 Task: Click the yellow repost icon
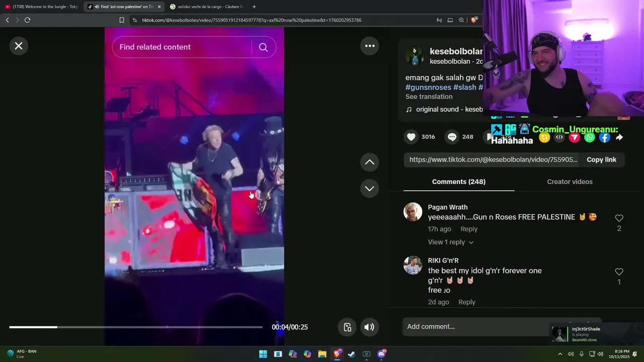click(544, 137)
